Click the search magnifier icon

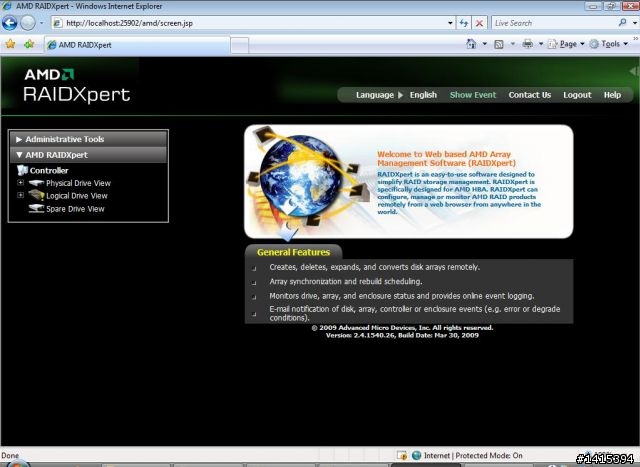(622, 23)
